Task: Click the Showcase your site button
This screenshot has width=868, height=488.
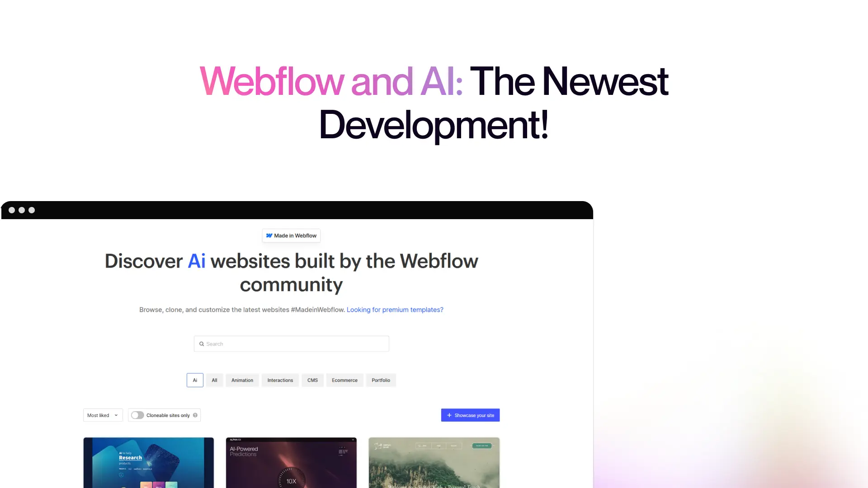Action: [x=471, y=415]
